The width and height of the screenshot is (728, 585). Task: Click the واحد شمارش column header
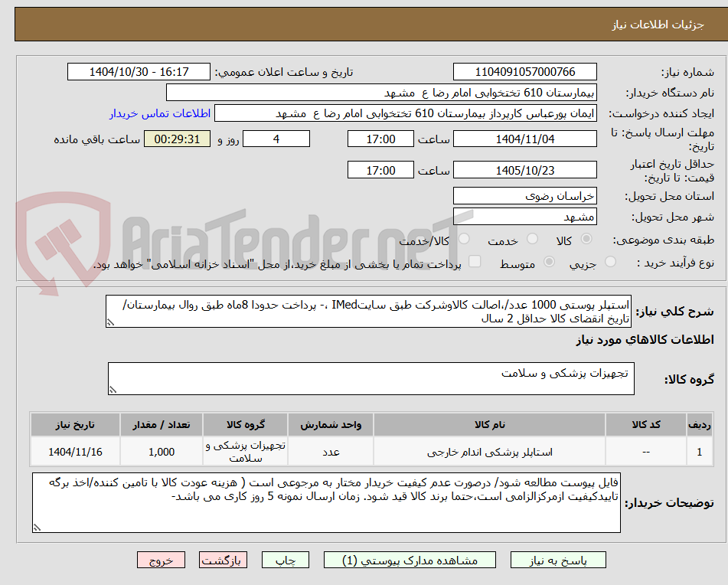click(x=331, y=425)
